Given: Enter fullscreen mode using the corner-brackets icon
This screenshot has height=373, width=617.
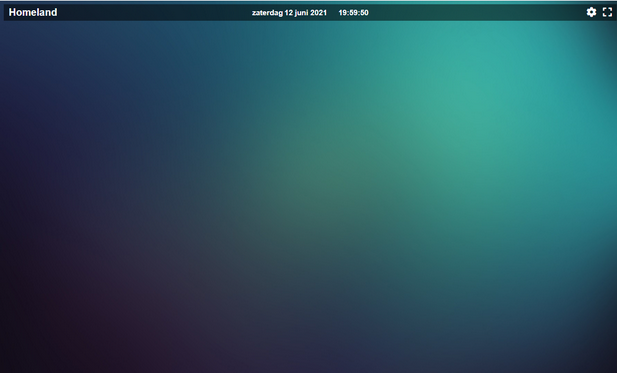Looking at the screenshot, I should point(607,12).
